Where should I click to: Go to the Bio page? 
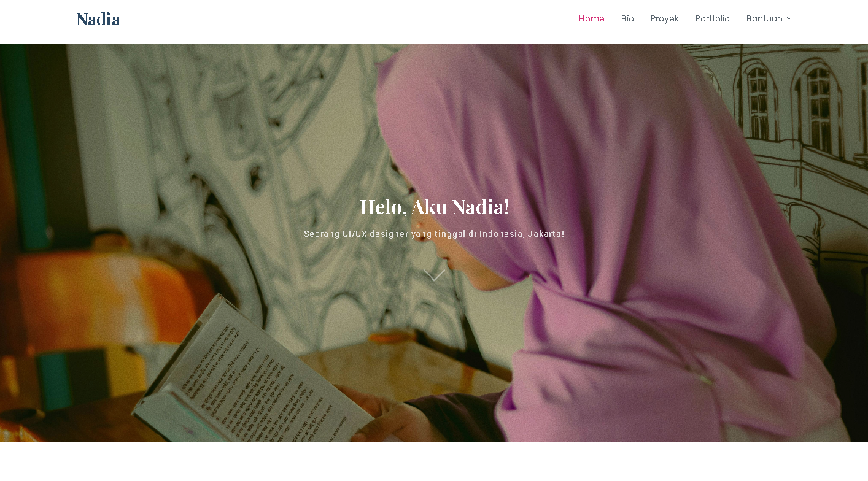[627, 18]
